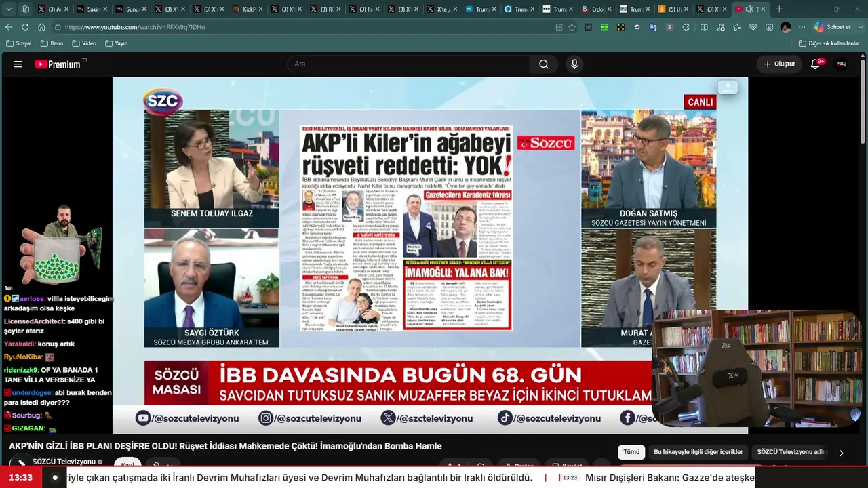The width and height of the screenshot is (868, 488).
Task: Open the browser home page icon
Action: 41,27
